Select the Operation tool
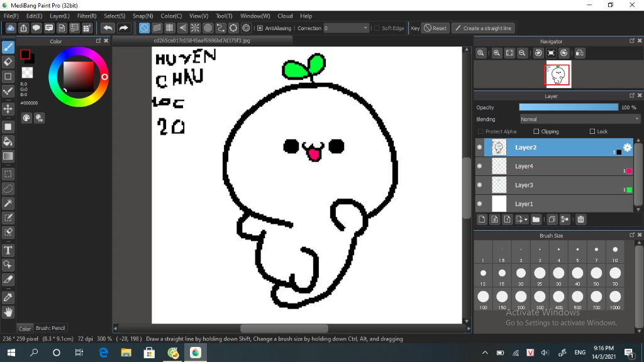This screenshot has height=362, width=644. click(8, 265)
